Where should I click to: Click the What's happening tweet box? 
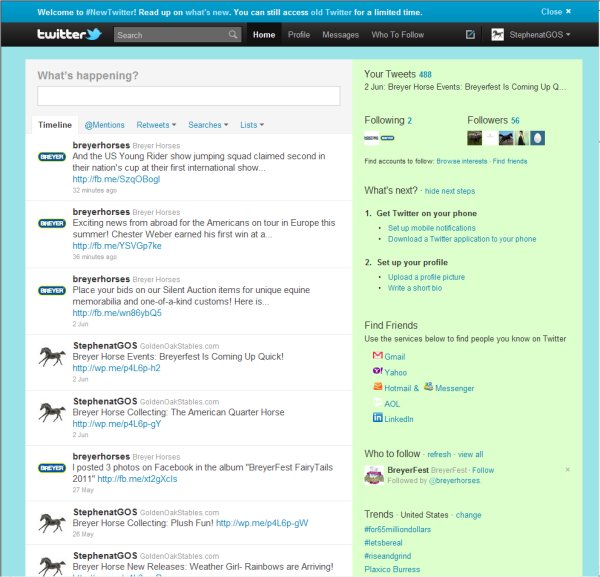pos(189,96)
